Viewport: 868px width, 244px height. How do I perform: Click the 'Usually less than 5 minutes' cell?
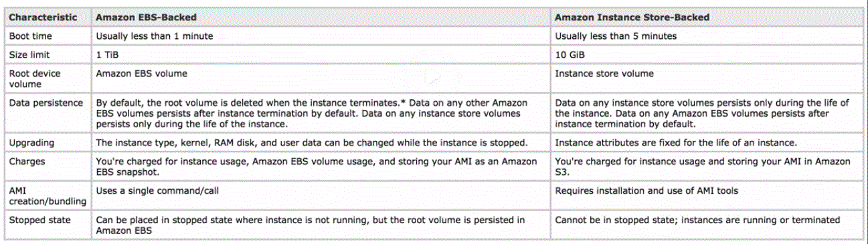(616, 36)
